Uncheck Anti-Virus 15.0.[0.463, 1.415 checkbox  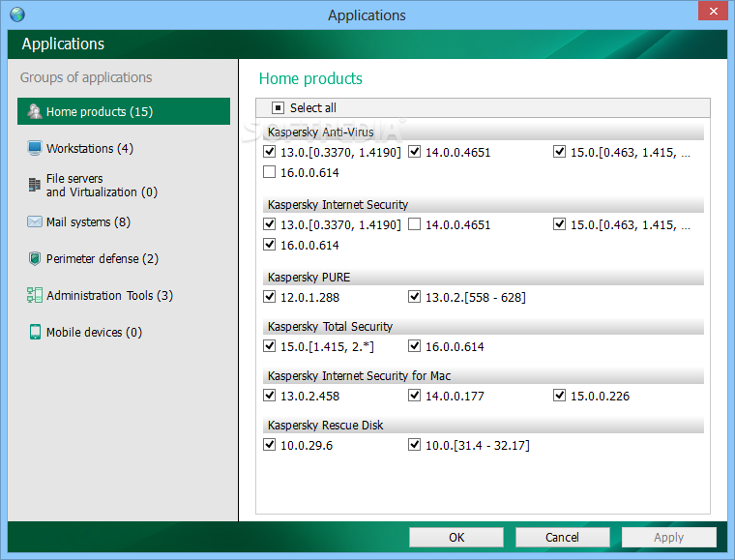pyautogui.click(x=559, y=151)
